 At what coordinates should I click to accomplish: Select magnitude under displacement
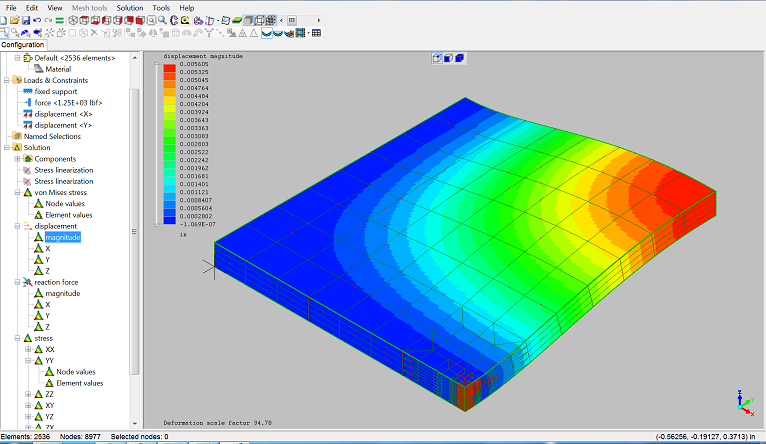click(63, 237)
